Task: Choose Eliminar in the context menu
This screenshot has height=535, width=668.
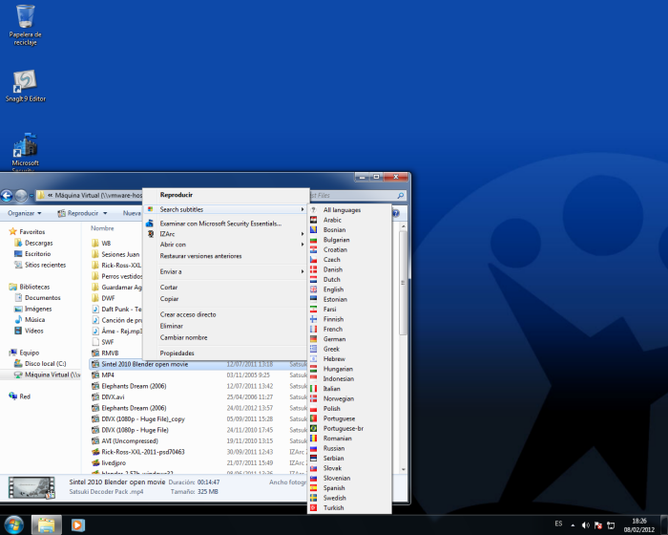Action: coord(226,326)
